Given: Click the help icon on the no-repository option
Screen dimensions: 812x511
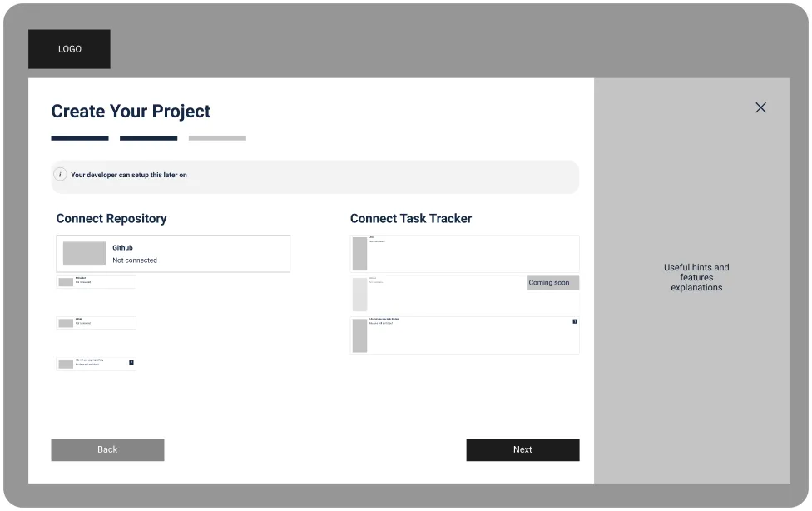Looking at the screenshot, I should pos(131,362).
